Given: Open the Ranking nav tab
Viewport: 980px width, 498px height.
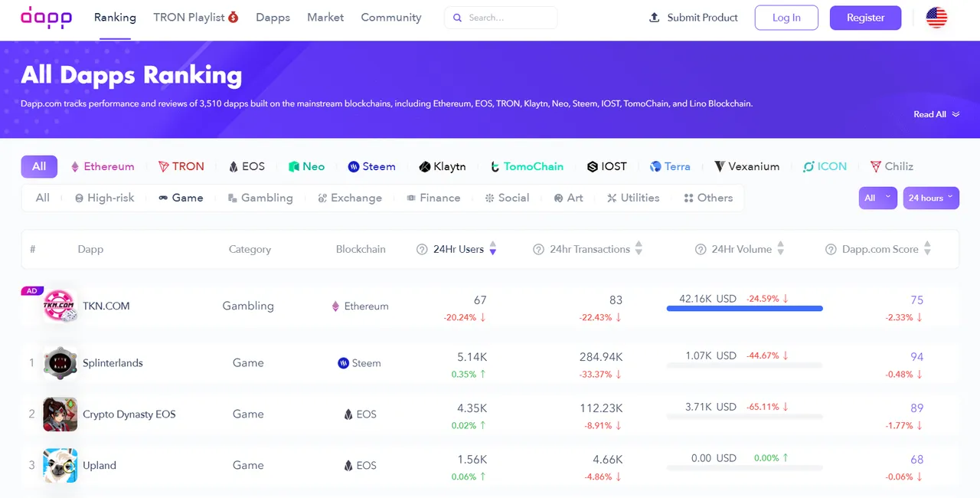Looking at the screenshot, I should (115, 18).
